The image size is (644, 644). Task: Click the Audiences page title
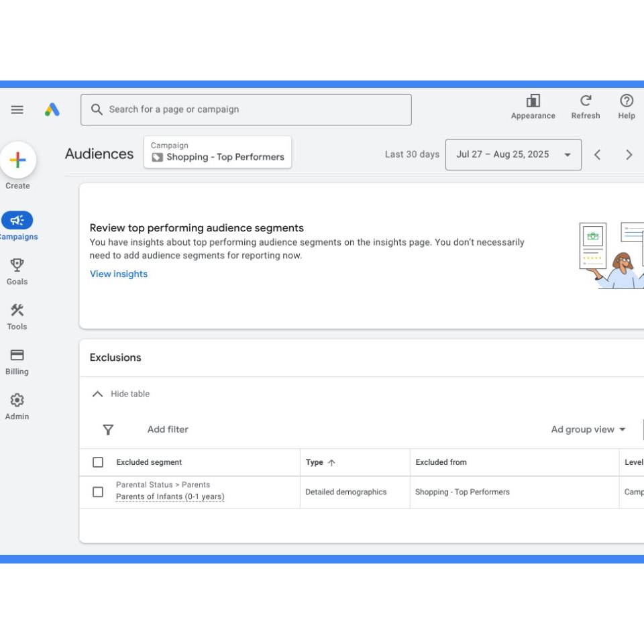tap(99, 154)
